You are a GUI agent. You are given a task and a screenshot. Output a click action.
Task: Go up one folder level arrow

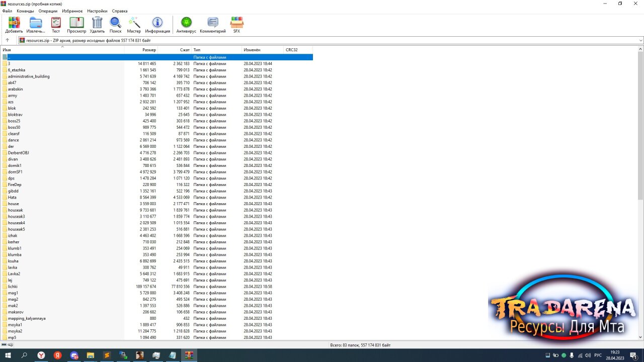pos(7,40)
